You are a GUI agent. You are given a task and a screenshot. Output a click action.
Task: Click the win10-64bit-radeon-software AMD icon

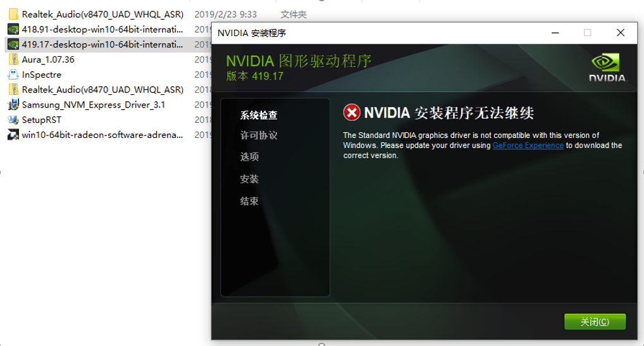[13, 135]
